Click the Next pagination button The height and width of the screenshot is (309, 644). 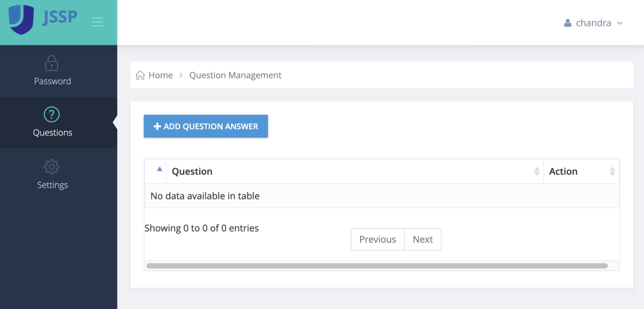click(x=423, y=239)
